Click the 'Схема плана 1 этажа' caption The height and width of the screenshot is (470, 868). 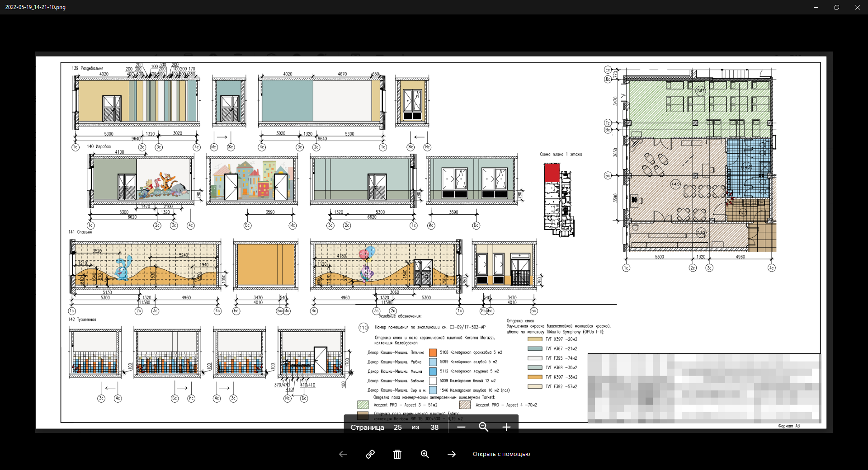point(561,154)
